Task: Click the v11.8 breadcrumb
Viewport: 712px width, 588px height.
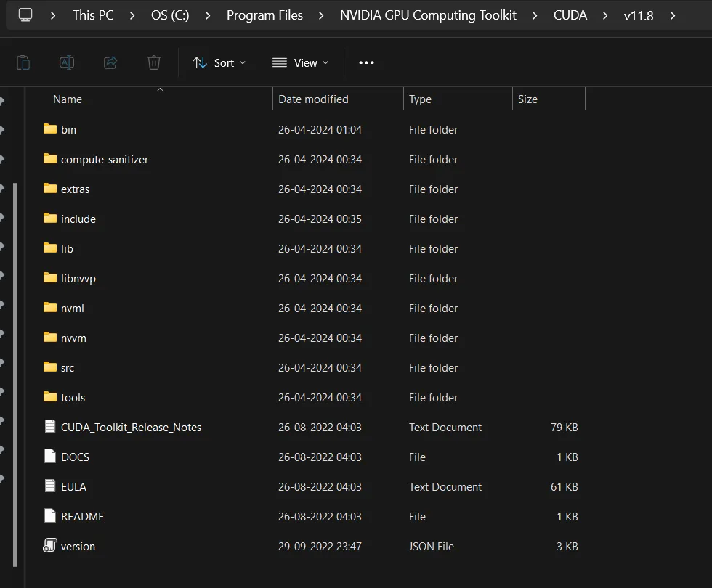Action: (x=639, y=15)
